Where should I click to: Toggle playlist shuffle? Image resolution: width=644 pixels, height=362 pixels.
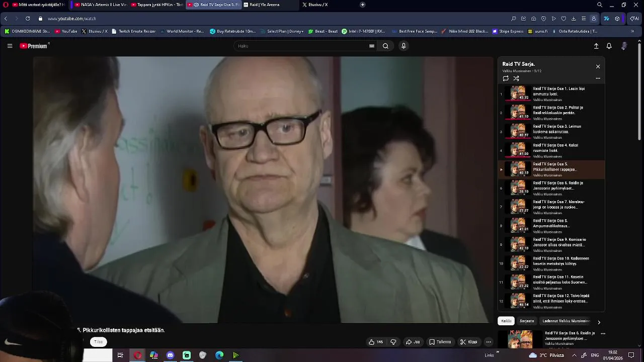click(516, 78)
